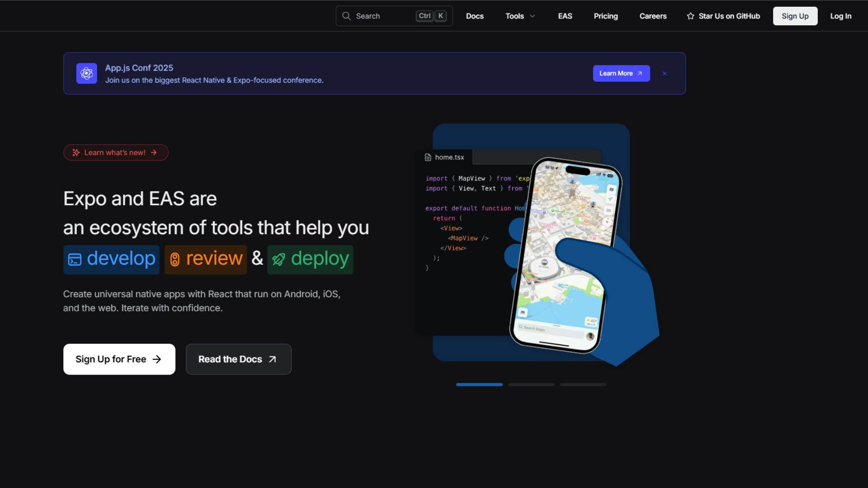Navigate to the Pricing page
The height and width of the screenshot is (488, 868).
[605, 16]
